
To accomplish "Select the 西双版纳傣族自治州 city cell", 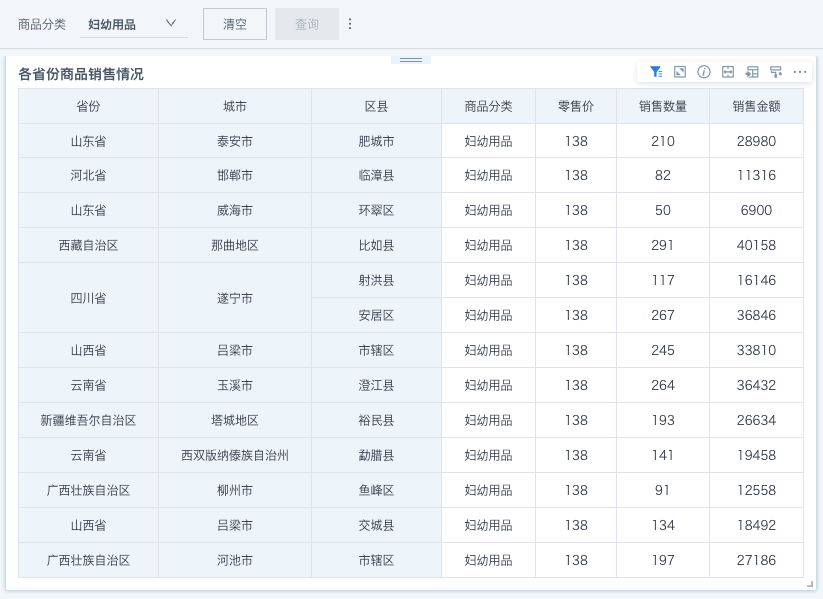I will [x=235, y=455].
